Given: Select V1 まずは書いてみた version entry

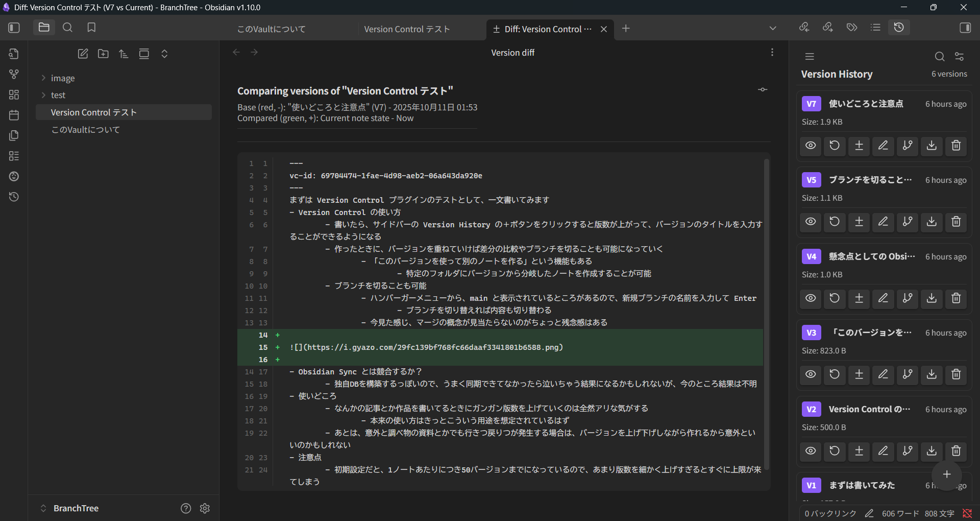Looking at the screenshot, I should tap(884, 486).
